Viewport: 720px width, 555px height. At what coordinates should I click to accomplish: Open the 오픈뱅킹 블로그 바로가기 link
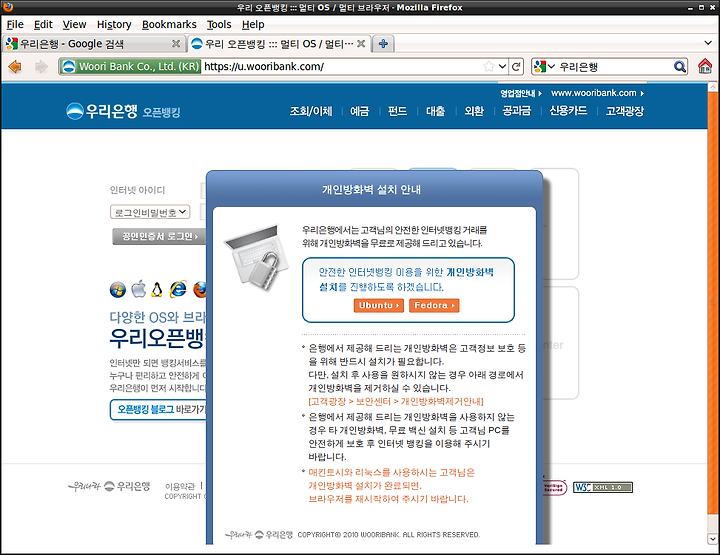coord(158,409)
